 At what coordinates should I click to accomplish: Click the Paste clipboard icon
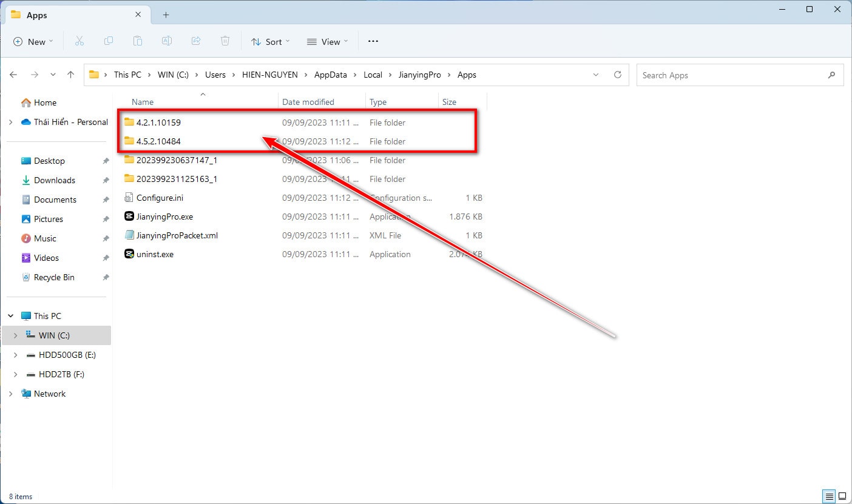pyautogui.click(x=138, y=41)
